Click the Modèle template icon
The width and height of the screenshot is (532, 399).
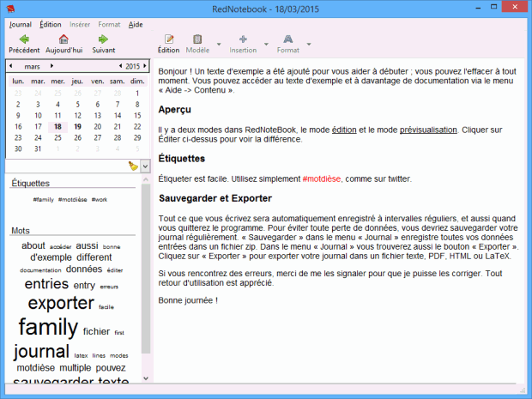pyautogui.click(x=197, y=39)
